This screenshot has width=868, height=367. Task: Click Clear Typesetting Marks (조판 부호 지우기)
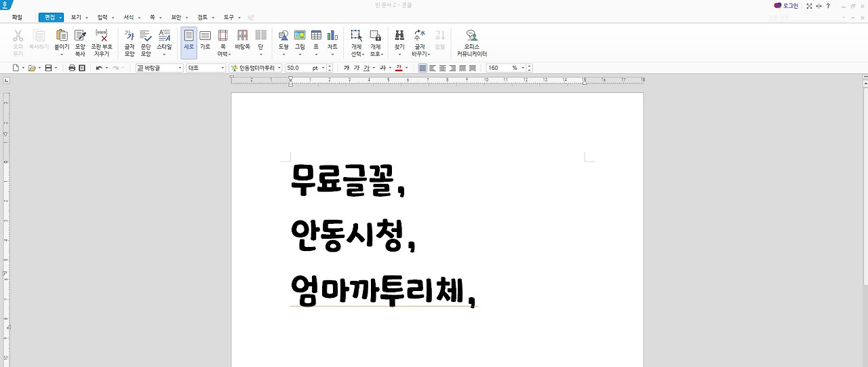[x=102, y=43]
